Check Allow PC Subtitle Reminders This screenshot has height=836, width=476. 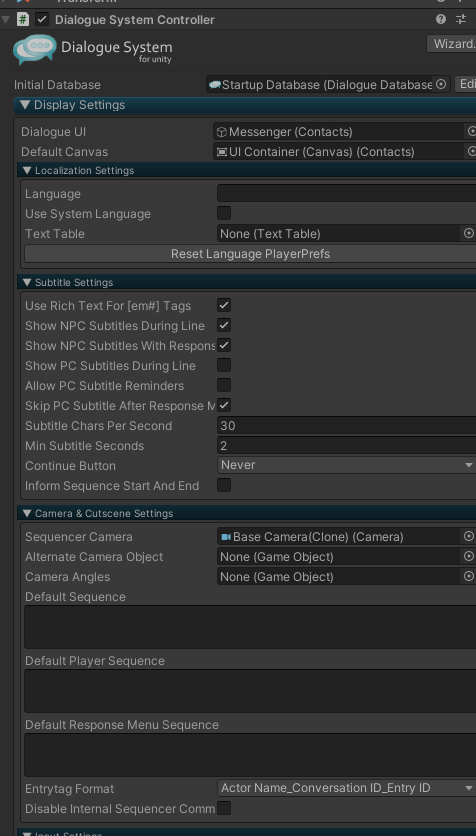click(224, 385)
